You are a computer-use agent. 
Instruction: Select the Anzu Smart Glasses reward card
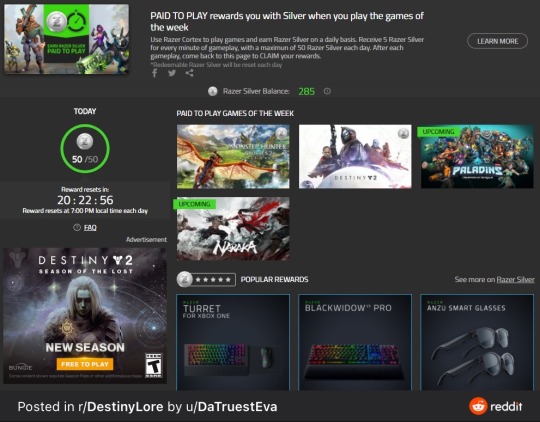pyautogui.click(x=477, y=342)
